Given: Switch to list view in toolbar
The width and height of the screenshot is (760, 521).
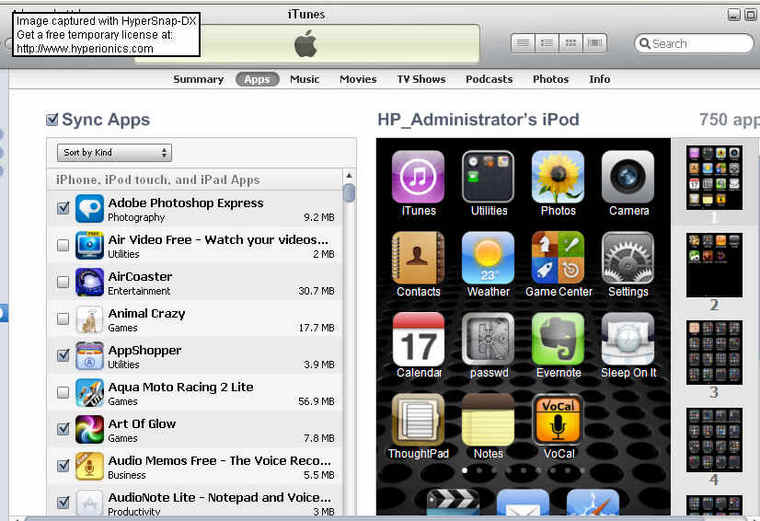Looking at the screenshot, I should pos(523,44).
